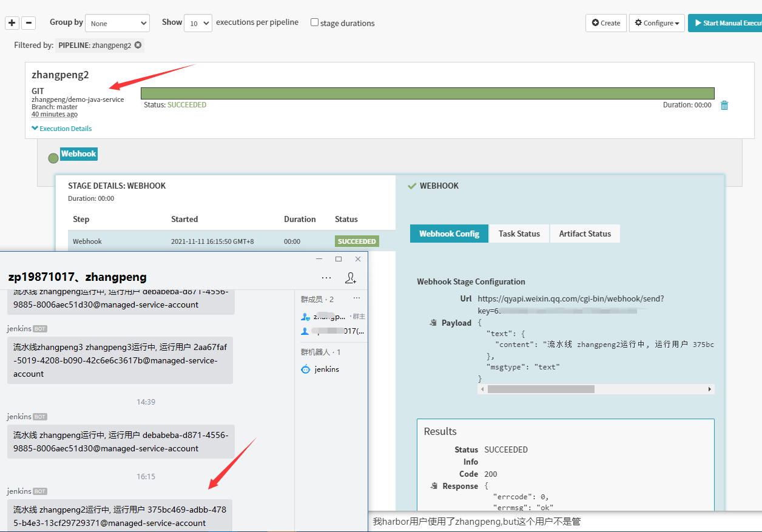Image resolution: width=762 pixels, height=532 pixels.
Task: Click zhangpeng/demo-java-service repo text
Action: (x=78, y=99)
